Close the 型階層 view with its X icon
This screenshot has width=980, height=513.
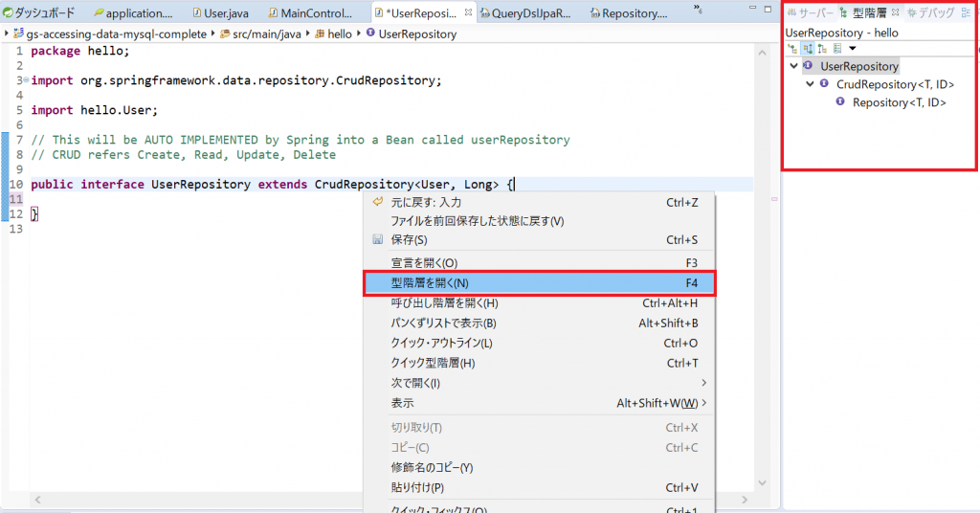[896, 13]
